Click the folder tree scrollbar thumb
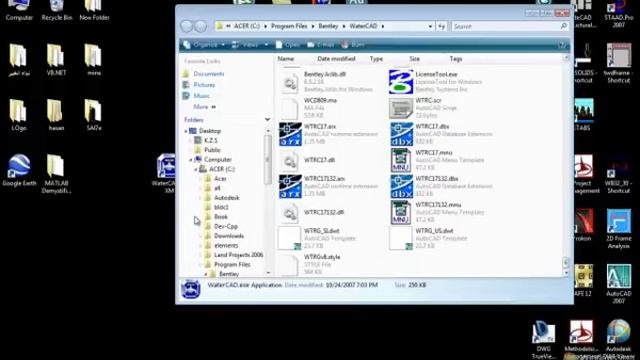This screenshot has height=360, width=640. tap(268, 160)
